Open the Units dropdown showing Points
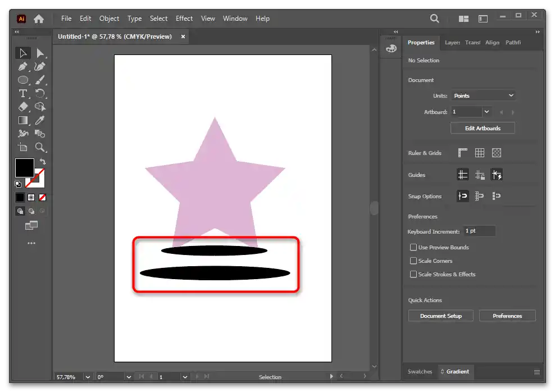The height and width of the screenshot is (392, 555). [483, 95]
